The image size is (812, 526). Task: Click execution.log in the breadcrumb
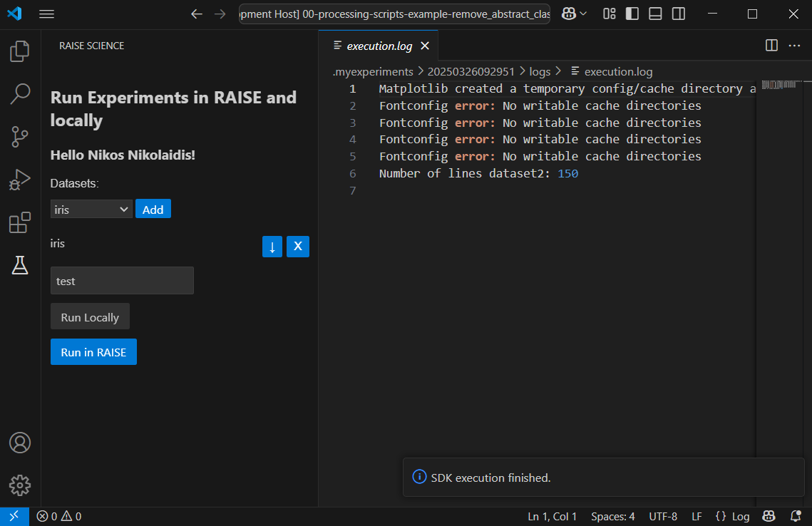click(x=618, y=71)
